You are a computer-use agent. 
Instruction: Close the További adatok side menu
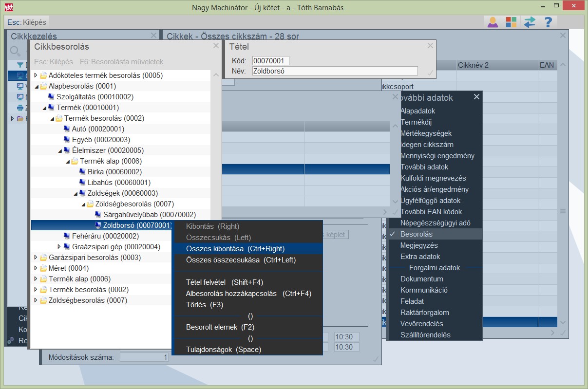(476, 97)
